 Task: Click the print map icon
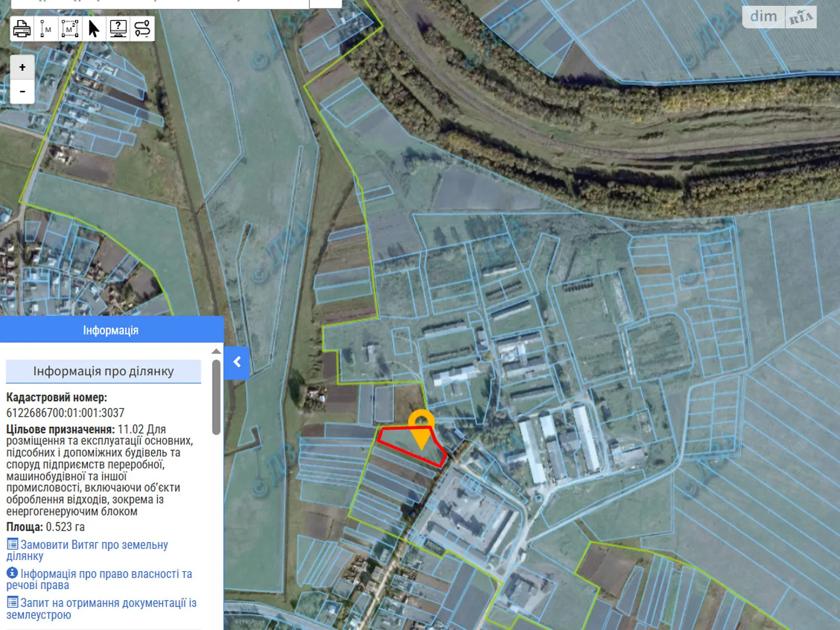pyautogui.click(x=22, y=28)
